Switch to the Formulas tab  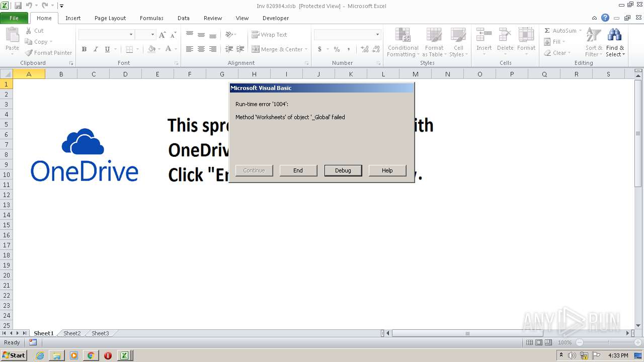[x=151, y=18]
